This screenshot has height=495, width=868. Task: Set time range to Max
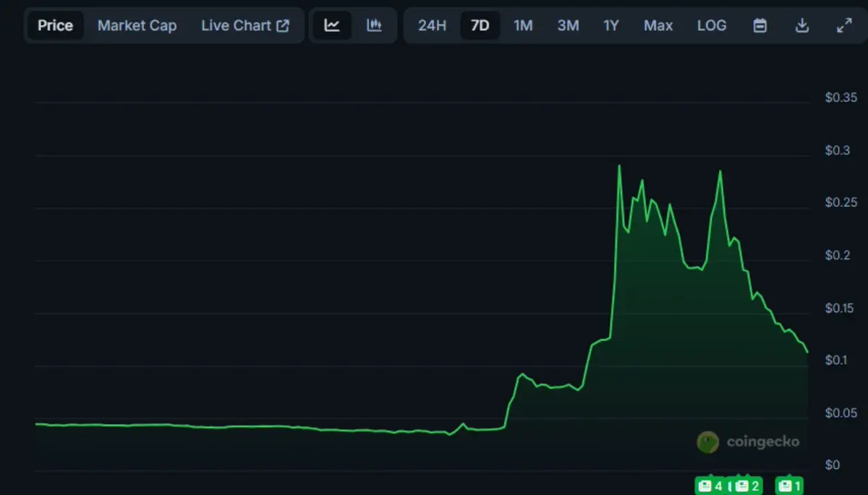(658, 25)
